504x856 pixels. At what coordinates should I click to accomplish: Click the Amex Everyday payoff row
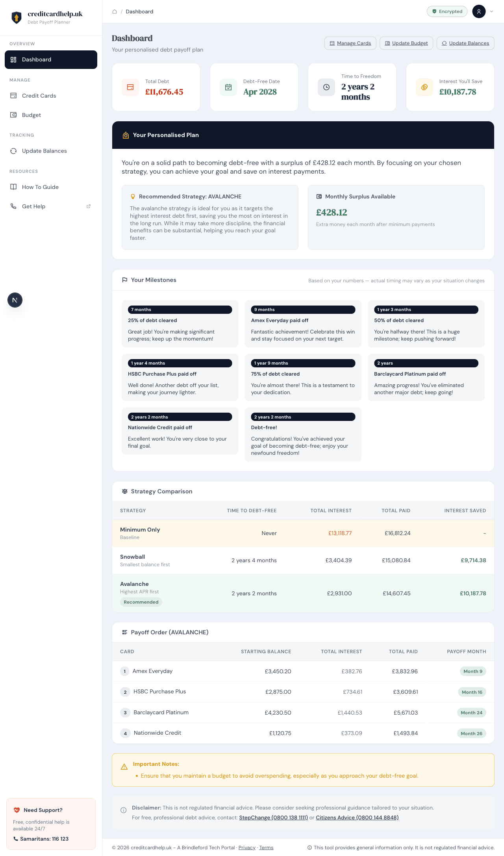tap(303, 671)
